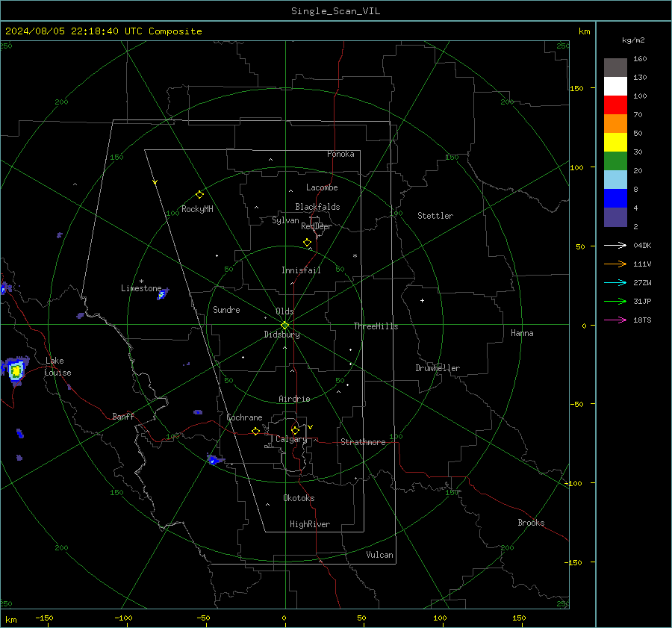This screenshot has width=672, height=628.
Task: Click the Sundre town label
Action: 226,309
